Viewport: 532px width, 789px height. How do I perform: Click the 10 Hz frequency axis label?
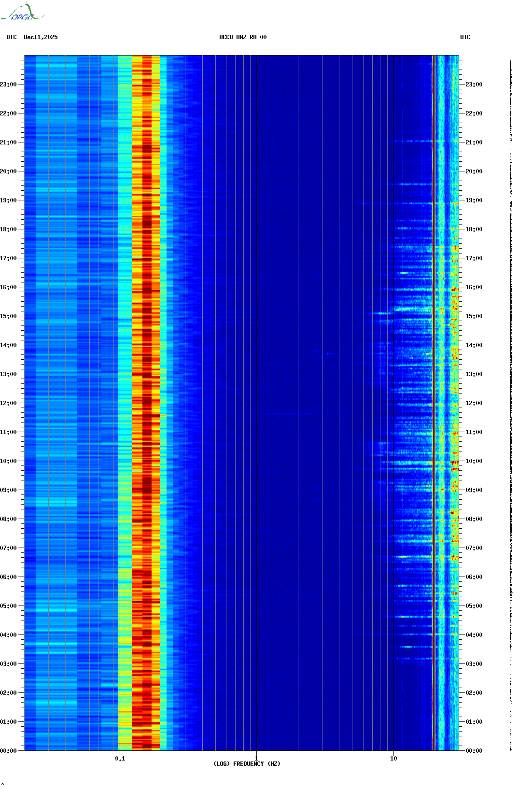click(x=393, y=758)
